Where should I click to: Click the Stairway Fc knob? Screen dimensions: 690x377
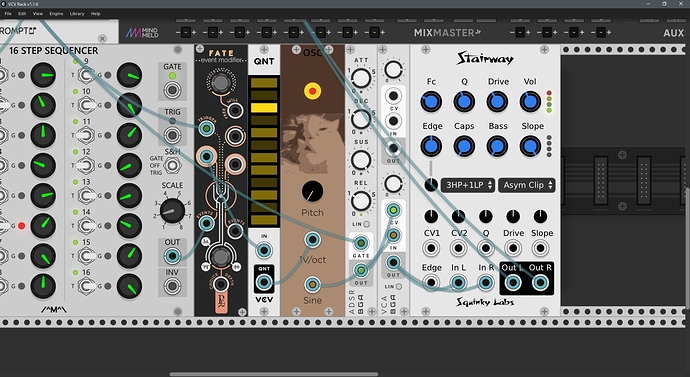click(431, 102)
